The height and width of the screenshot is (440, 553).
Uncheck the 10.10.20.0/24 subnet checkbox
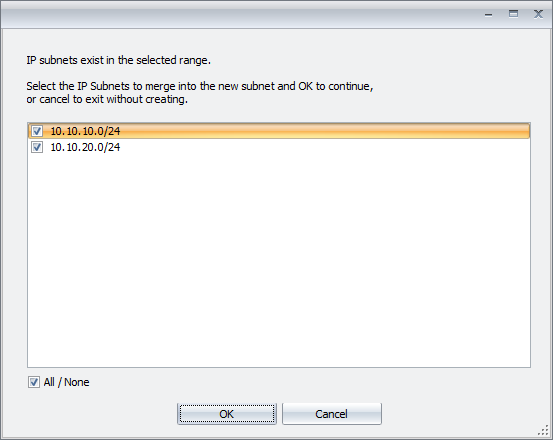[x=37, y=147]
